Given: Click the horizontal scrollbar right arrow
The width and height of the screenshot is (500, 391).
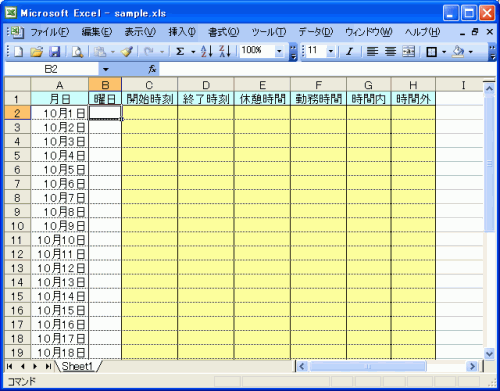Looking at the screenshot, I should (x=472, y=366).
